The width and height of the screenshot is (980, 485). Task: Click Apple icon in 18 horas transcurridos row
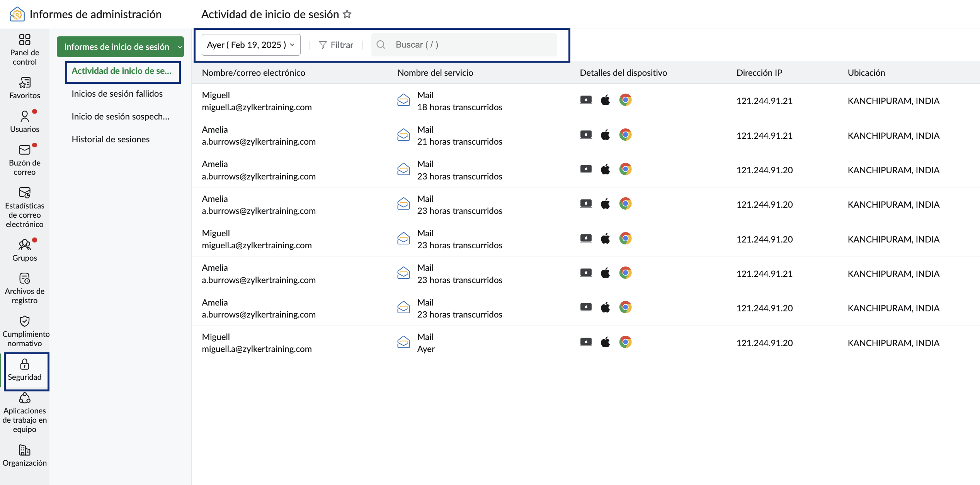click(x=605, y=100)
